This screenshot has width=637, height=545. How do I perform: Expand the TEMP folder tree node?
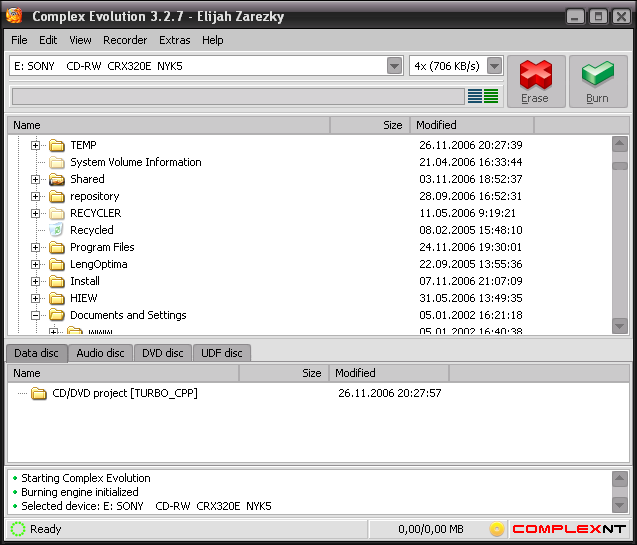tap(36, 145)
